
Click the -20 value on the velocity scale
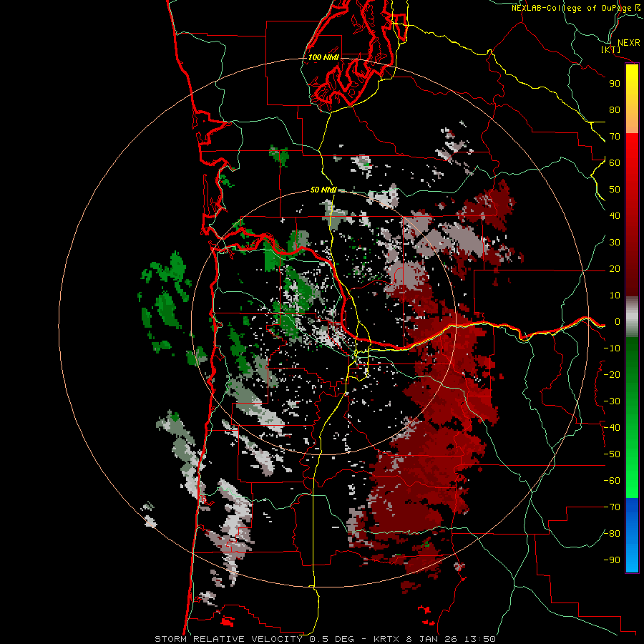click(612, 374)
